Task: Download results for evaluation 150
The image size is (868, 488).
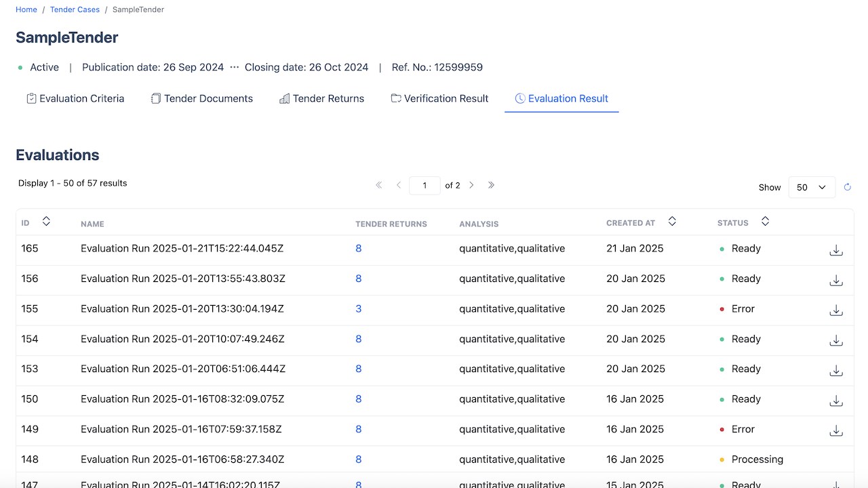Action: [x=836, y=401]
